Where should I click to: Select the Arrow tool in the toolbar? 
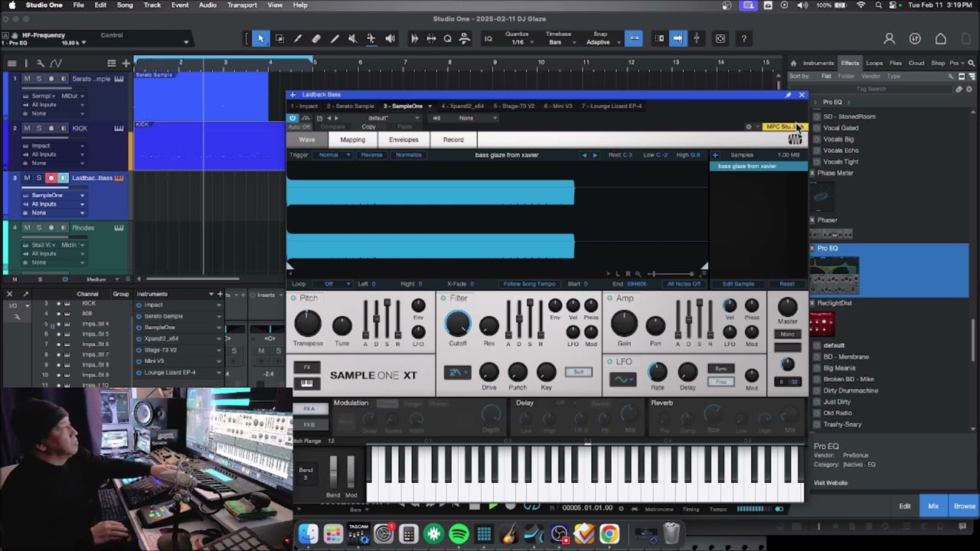[x=260, y=38]
